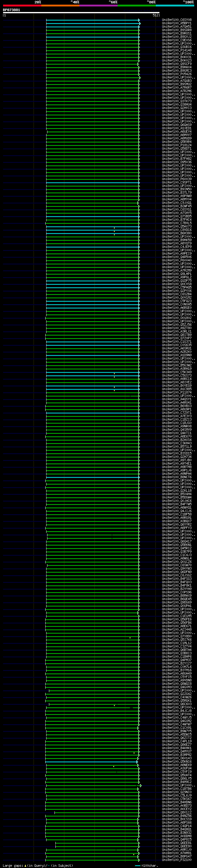The image size is (197, 868).
Task: Select hit label UniRef100_Q3UB16
Action: [177, 47]
